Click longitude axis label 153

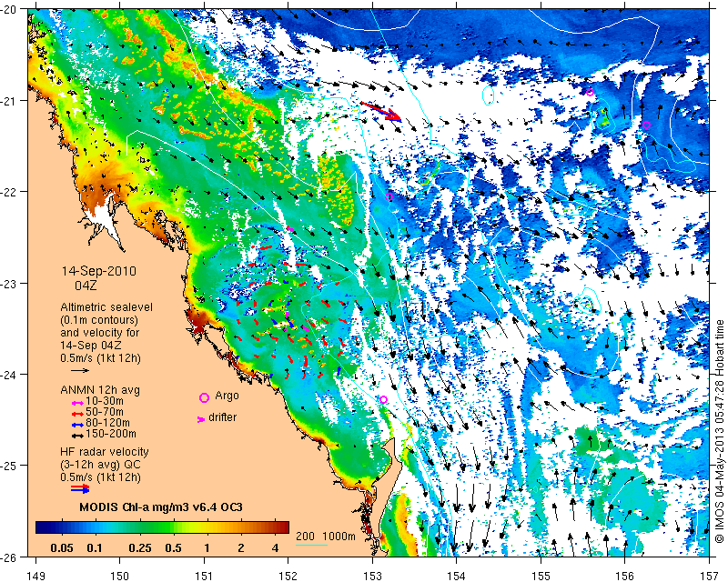372,577
